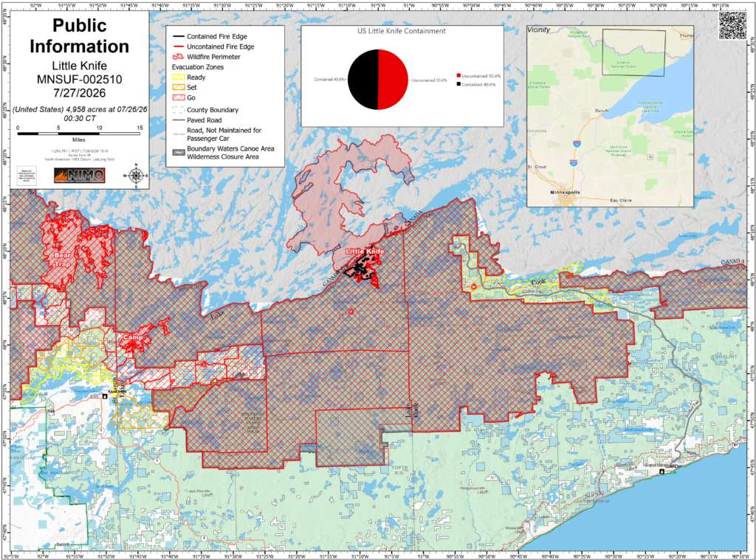Click the '4,958 acres' acreage line
This screenshot has width=756, height=560.
point(80,114)
